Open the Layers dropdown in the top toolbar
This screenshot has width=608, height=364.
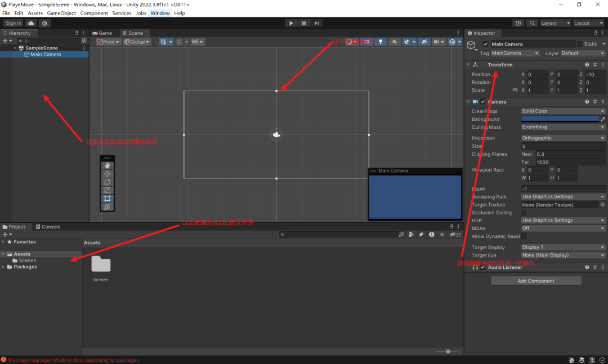[556, 23]
